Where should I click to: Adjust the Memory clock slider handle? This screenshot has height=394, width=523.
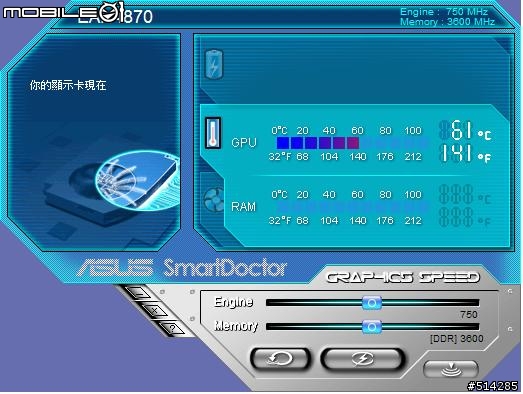coord(372,327)
